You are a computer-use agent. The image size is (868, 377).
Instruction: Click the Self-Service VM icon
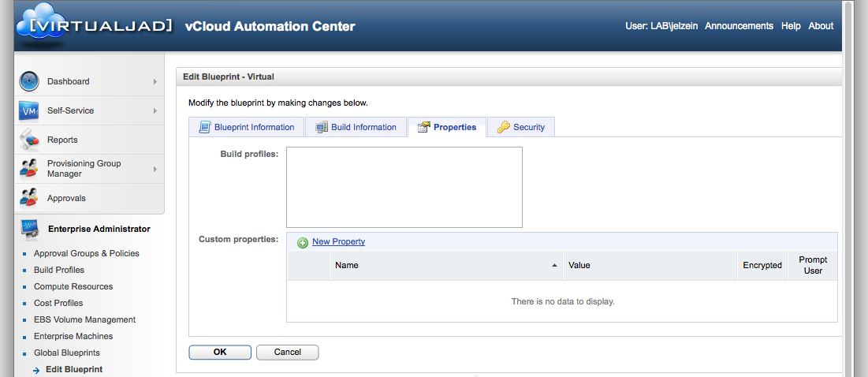coord(29,111)
